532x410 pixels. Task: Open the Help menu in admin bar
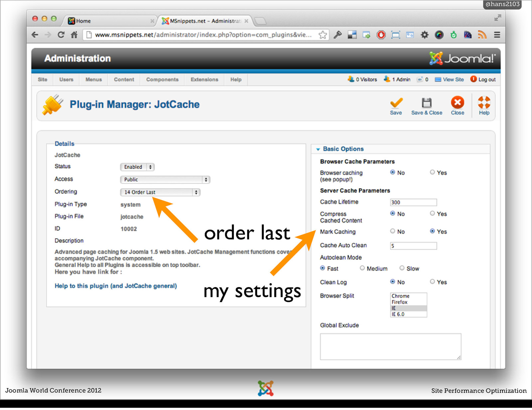pyautogui.click(x=236, y=80)
